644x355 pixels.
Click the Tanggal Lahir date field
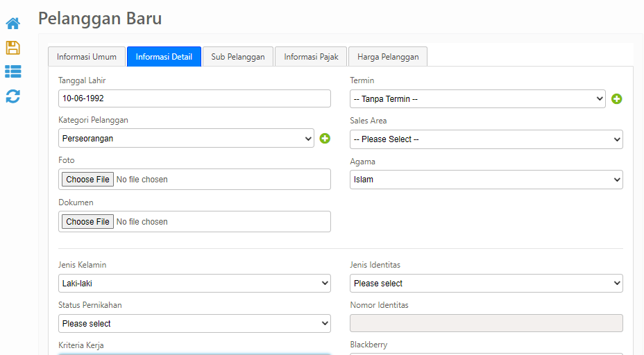click(x=194, y=98)
